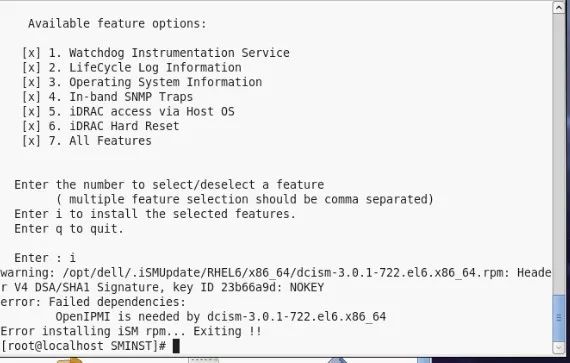Toggle the iDRAC access via Host OS [x]
570x363 pixels.
point(31,112)
